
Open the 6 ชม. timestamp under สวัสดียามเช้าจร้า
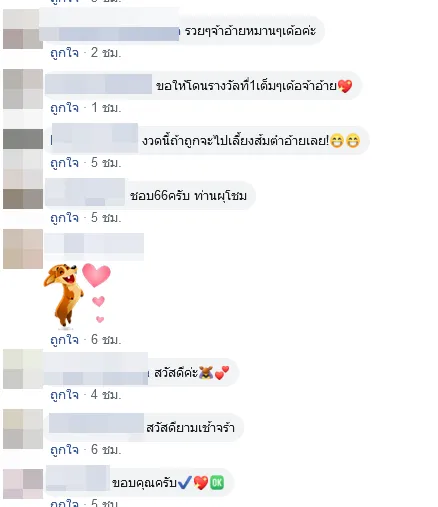pos(106,450)
